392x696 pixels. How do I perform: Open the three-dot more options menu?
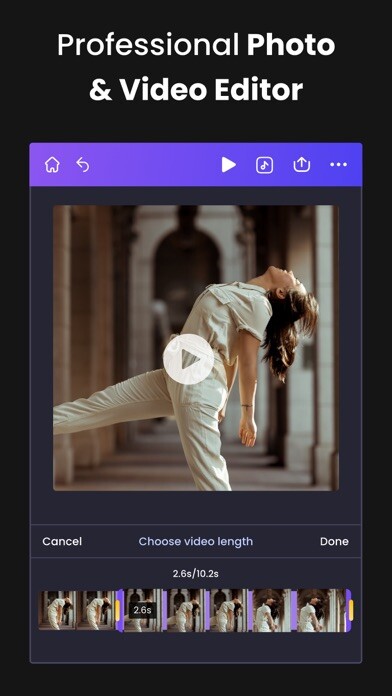338,165
